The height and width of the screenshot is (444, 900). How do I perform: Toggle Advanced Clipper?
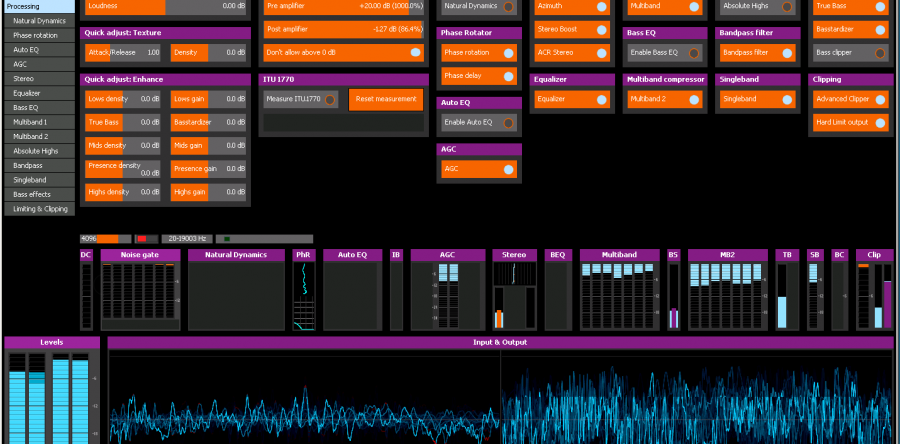pos(851,99)
